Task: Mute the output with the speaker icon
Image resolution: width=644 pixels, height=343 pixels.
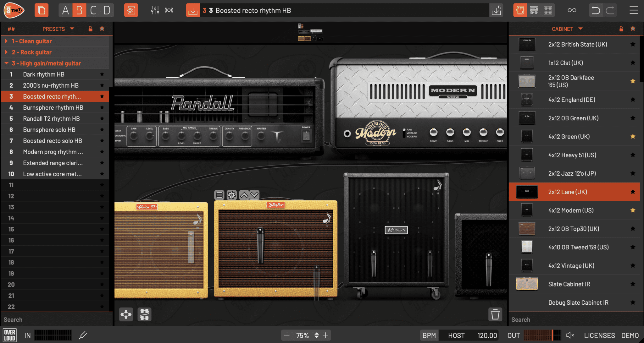Action: point(570,335)
